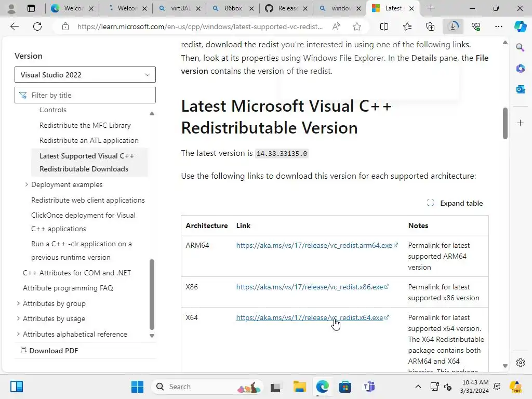View site information lock icon
Viewport: 532px width, 399px height.
[65, 26]
